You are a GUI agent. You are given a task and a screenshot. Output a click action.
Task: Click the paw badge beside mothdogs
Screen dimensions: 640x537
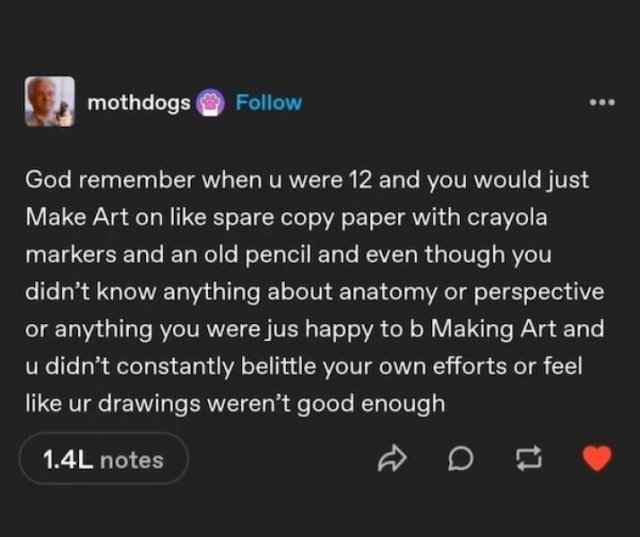point(210,103)
